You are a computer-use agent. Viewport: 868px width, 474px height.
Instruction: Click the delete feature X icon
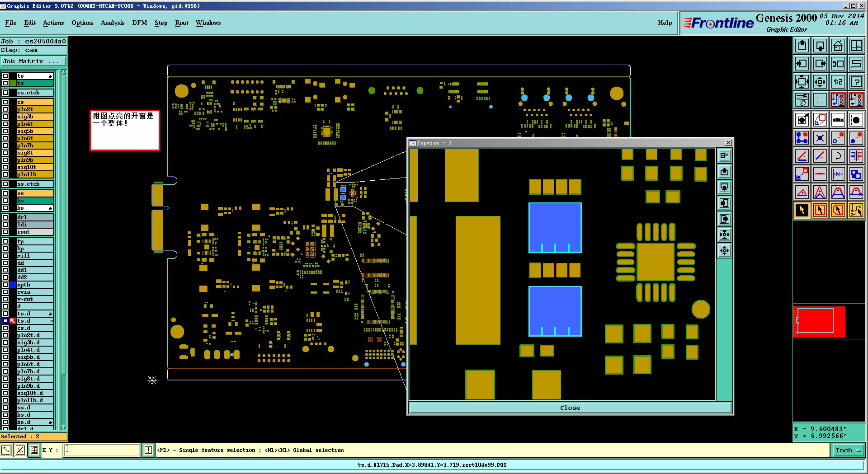(820, 138)
